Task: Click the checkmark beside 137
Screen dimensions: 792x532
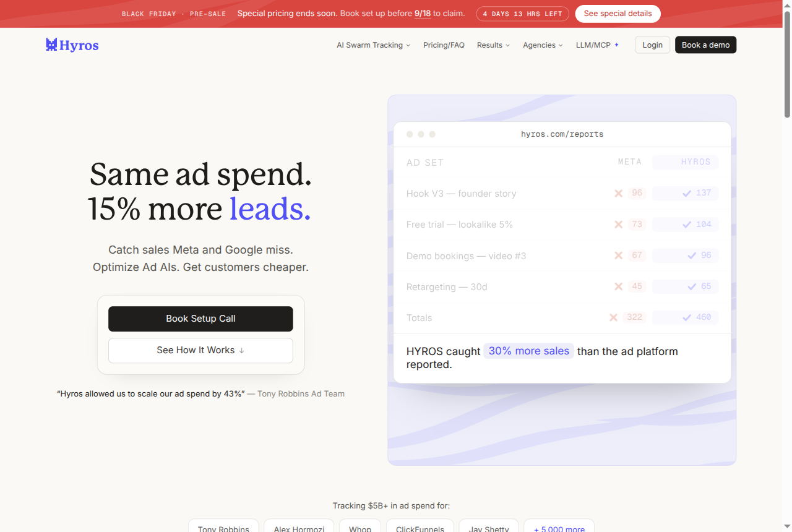Action: [x=686, y=193]
